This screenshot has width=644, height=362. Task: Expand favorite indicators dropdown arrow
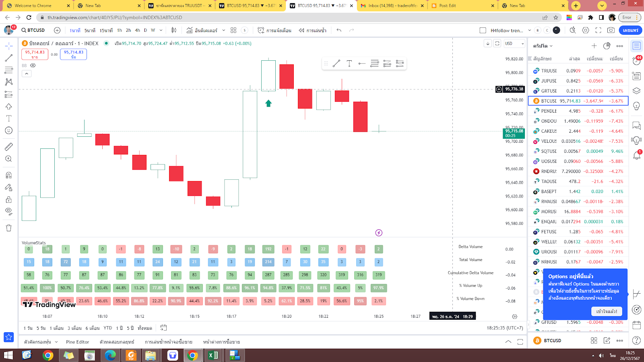point(224,30)
